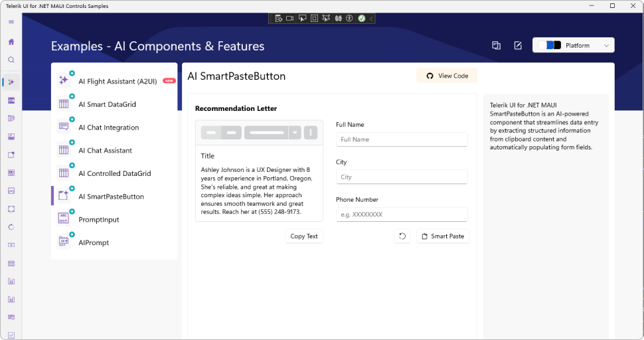Viewport: 644px width, 340px height.
Task: Click the checkbox icon at sidebar bottom
Action: 11,335
